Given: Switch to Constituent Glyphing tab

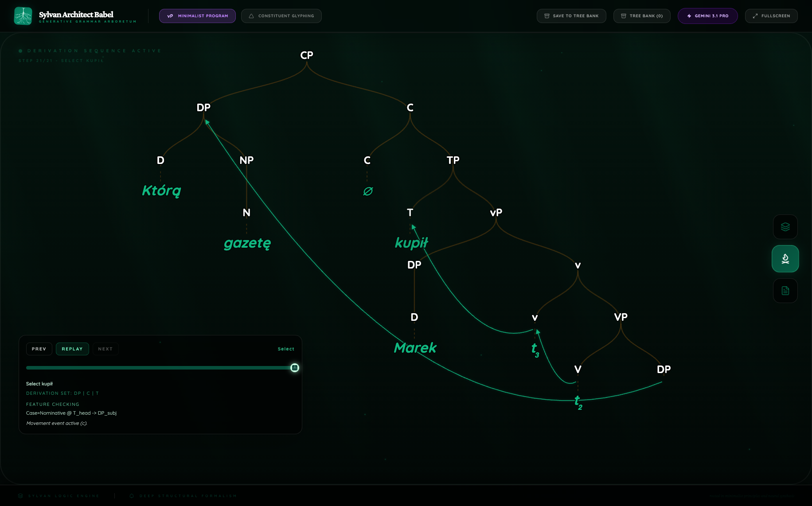Looking at the screenshot, I should click(x=281, y=16).
